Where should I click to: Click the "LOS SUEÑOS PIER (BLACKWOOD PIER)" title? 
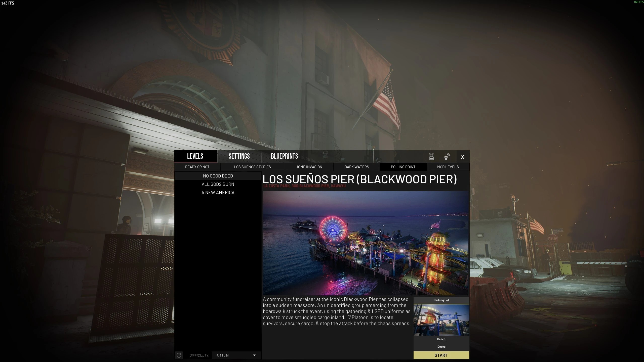(360, 179)
